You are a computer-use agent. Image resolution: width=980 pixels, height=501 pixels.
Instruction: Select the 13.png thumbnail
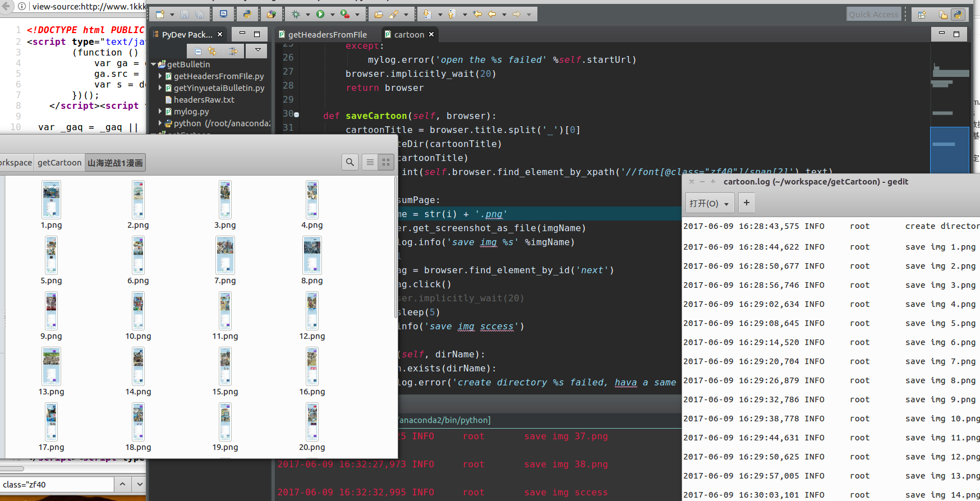pos(52,367)
